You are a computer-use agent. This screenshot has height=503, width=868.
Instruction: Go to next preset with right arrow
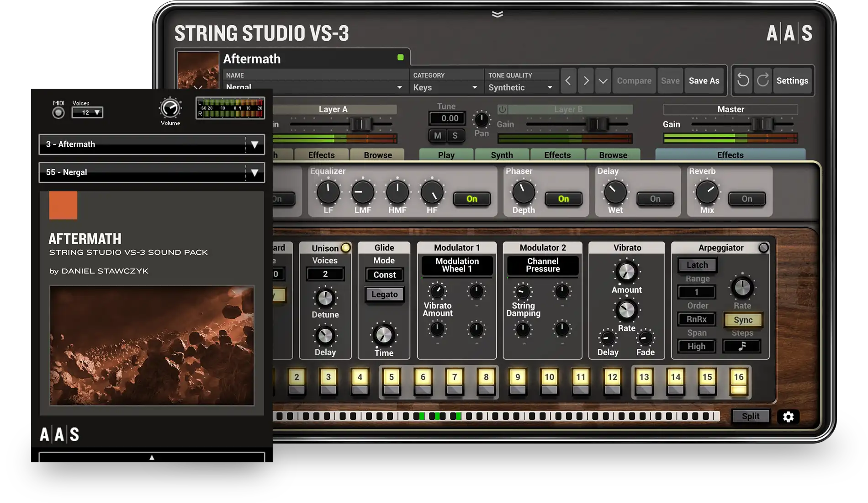(x=586, y=81)
